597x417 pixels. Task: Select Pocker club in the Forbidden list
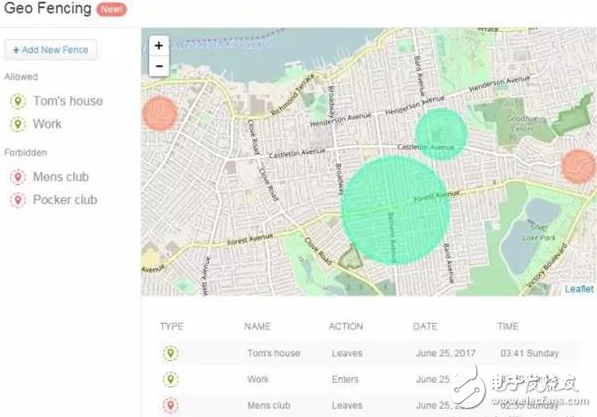pyautogui.click(x=65, y=200)
